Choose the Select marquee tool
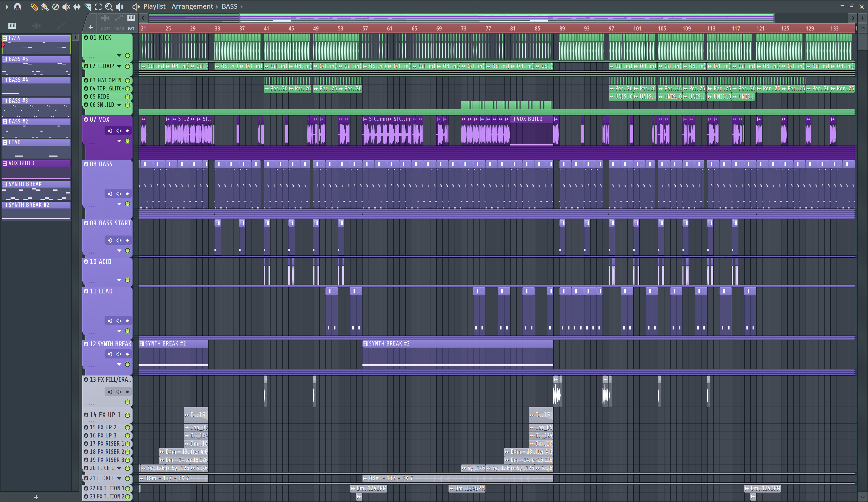 click(98, 7)
